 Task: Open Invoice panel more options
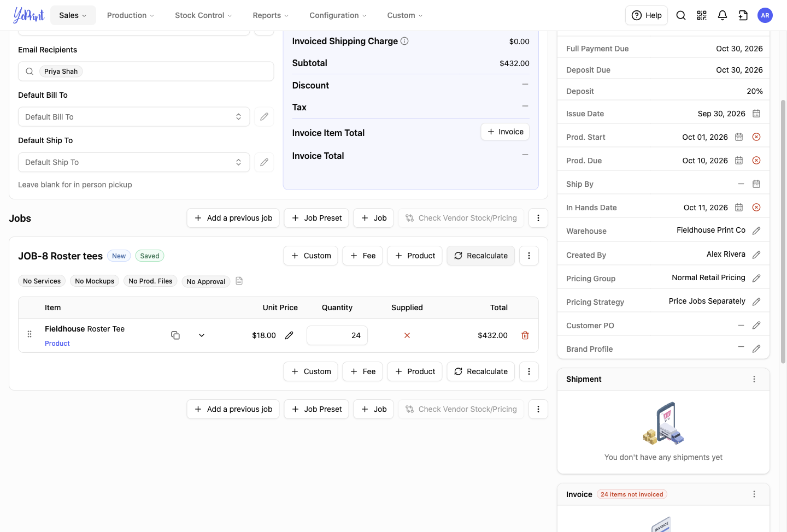pos(754,494)
